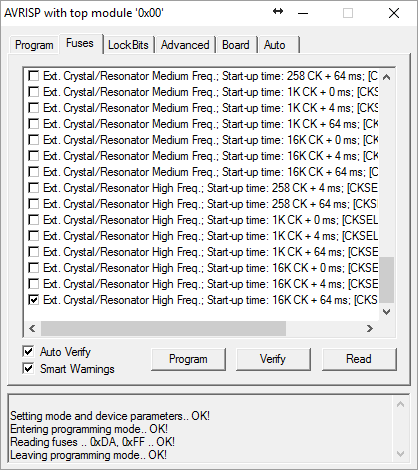Enable Medium Freq. 1K CK + 0 ms option

coord(34,92)
